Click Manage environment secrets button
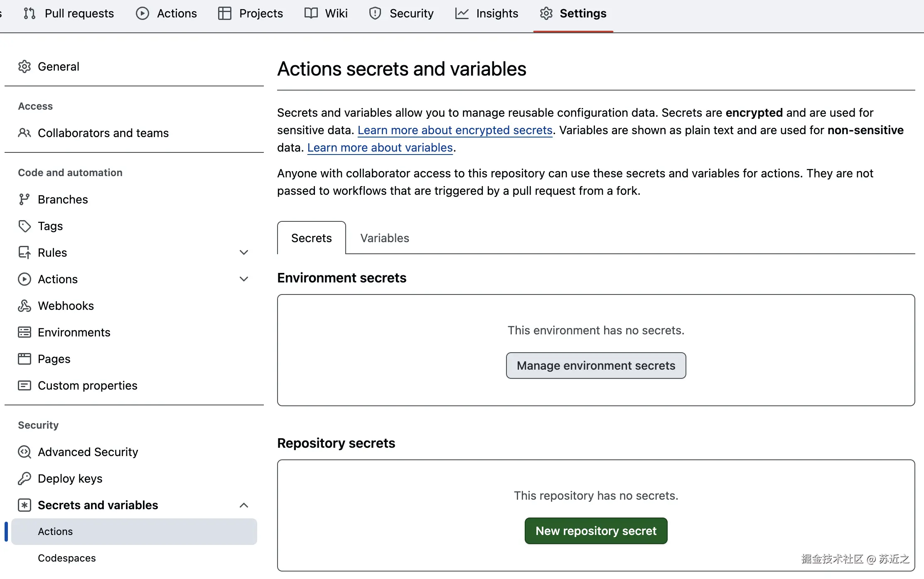This screenshot has width=924, height=579. click(x=596, y=366)
